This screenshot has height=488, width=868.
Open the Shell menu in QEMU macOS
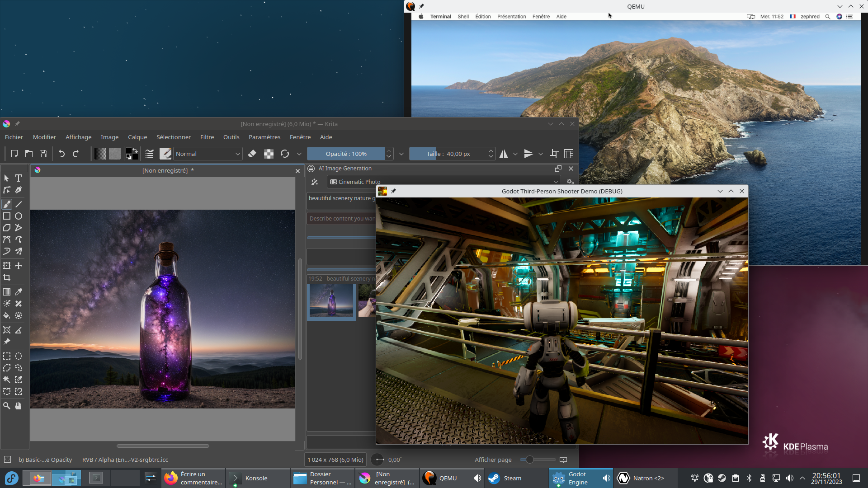coord(463,16)
